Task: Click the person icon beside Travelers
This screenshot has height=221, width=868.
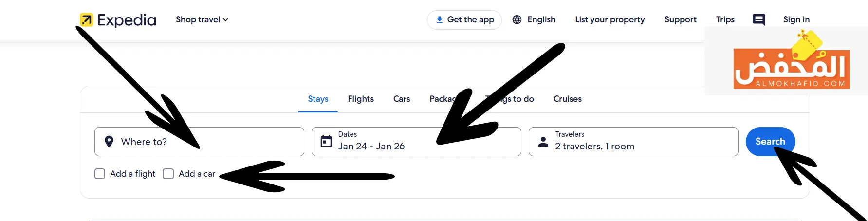Action: pyautogui.click(x=543, y=142)
